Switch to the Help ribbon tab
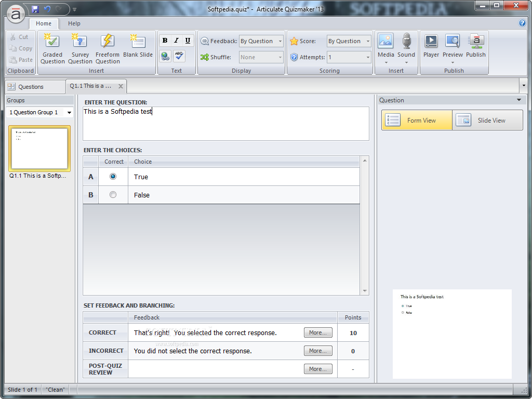The width and height of the screenshot is (532, 399). 74,23
